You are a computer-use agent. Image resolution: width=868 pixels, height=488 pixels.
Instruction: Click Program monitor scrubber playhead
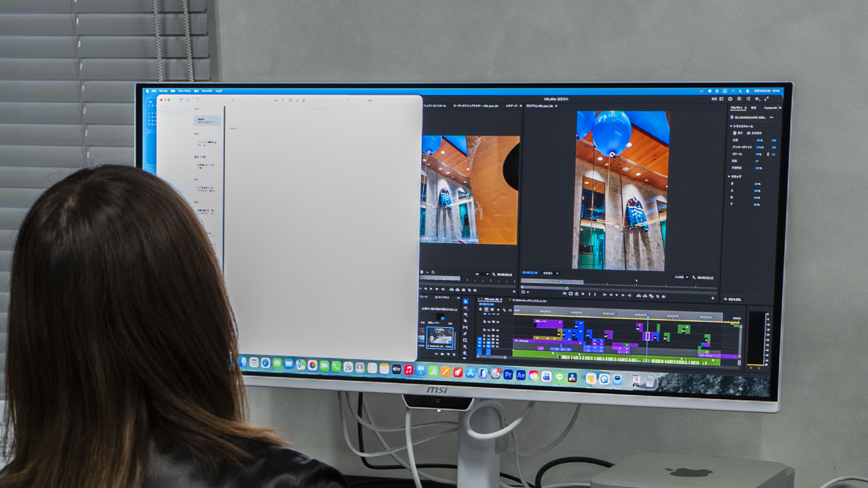561,282
